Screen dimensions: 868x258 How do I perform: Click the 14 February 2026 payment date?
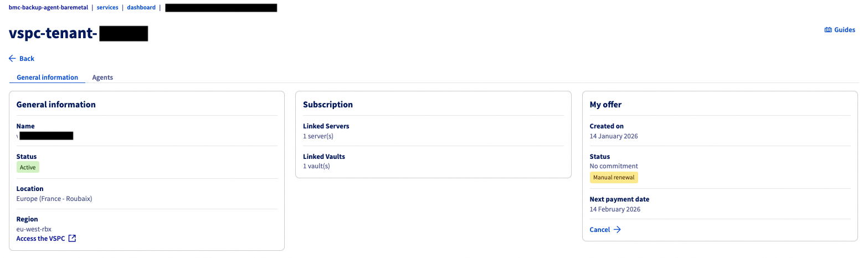tap(615, 209)
